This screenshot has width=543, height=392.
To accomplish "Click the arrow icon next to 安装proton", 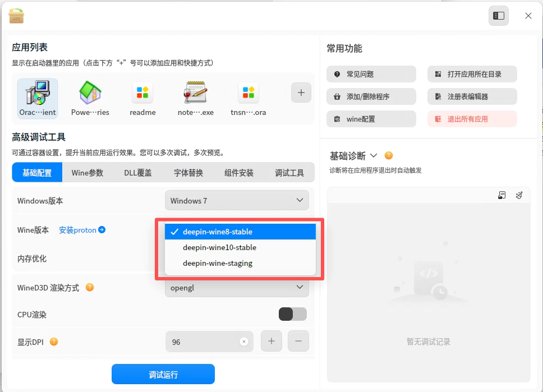I will [x=102, y=229].
